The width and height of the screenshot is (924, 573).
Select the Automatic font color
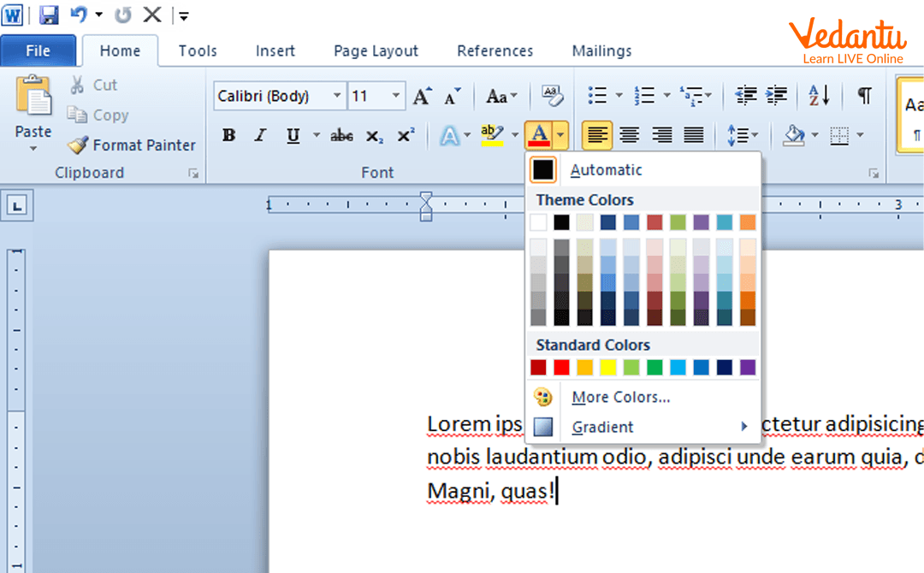pos(606,170)
